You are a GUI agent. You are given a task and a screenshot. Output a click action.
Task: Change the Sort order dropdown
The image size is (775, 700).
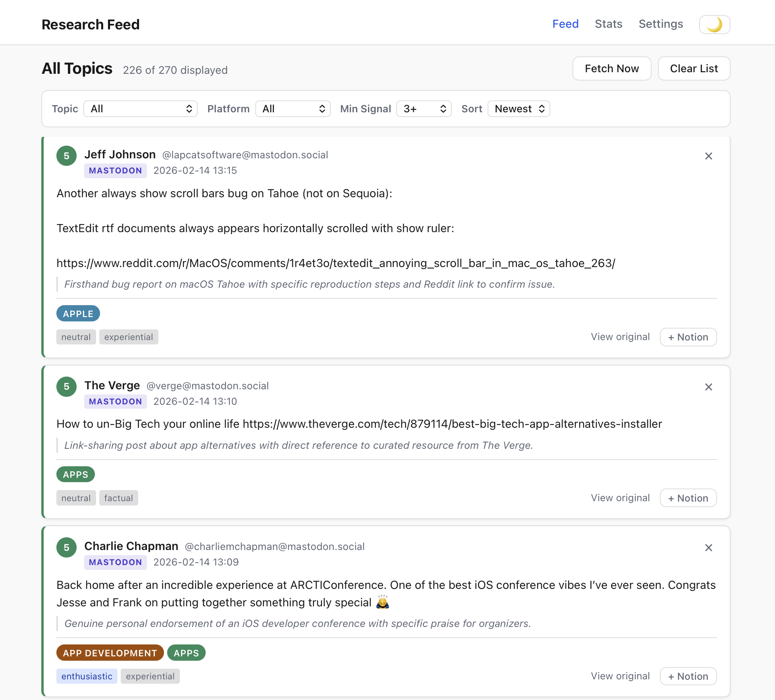point(519,109)
